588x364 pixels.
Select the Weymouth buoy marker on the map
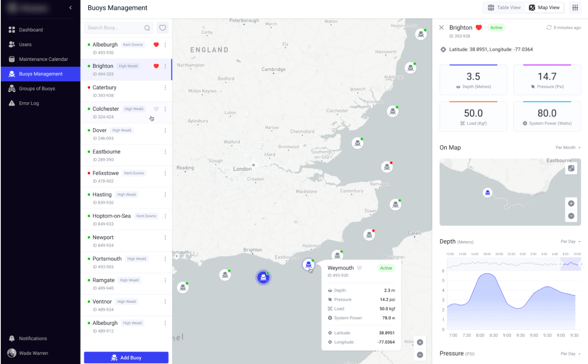click(x=308, y=264)
